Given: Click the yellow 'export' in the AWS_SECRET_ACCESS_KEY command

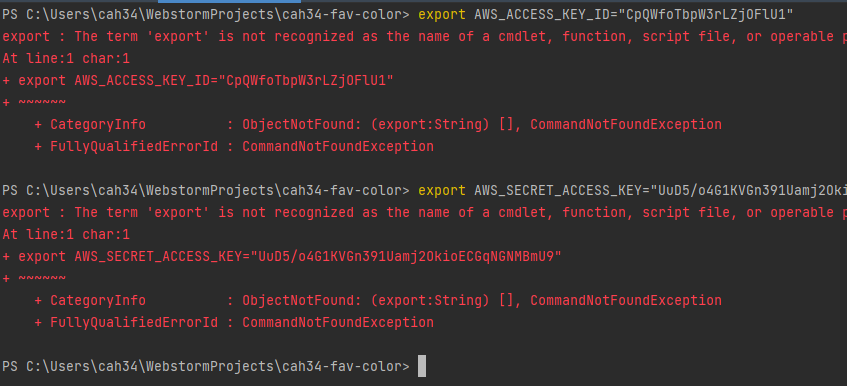Looking at the screenshot, I should [442, 190].
